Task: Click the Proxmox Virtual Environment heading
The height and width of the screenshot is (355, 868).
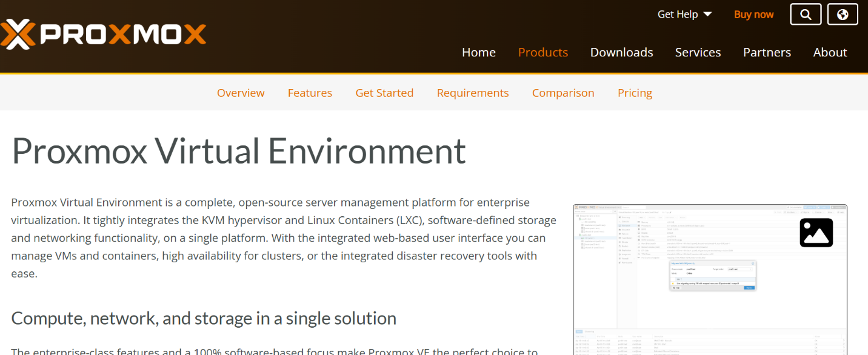Action: pos(239,151)
